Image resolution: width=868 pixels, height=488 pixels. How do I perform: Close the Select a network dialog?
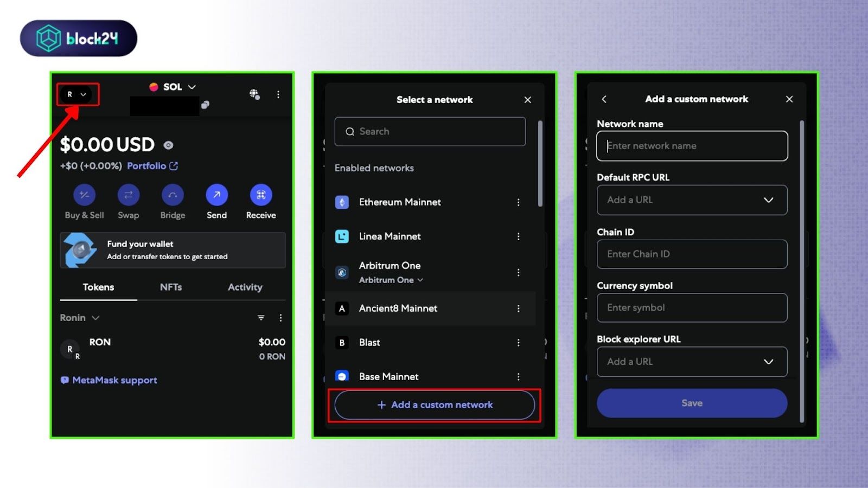[x=528, y=100]
